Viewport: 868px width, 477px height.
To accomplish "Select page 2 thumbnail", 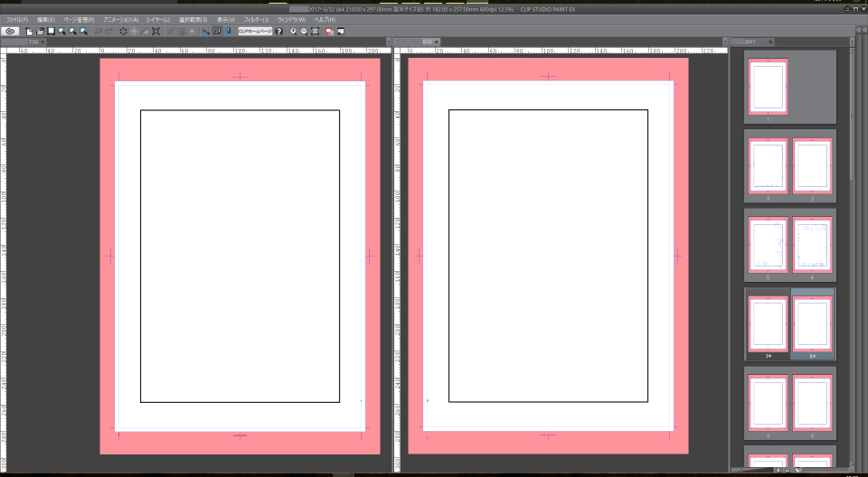I will click(812, 166).
